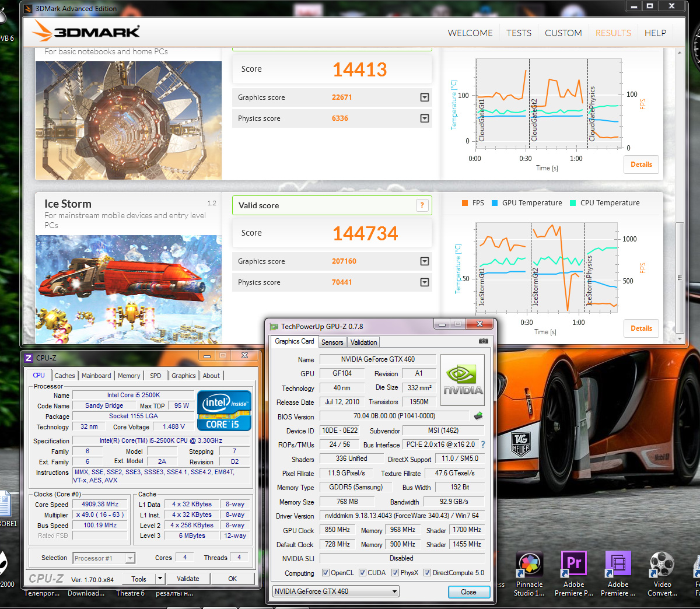Expand Cloud Gate Graphics score details
700x609 pixels.
pyautogui.click(x=425, y=97)
